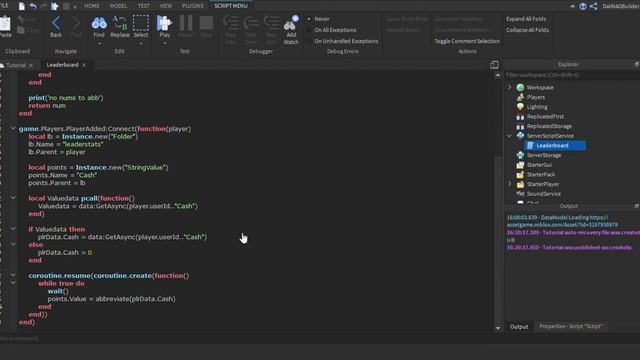Select ReplicatedStorage in the Explorer
This screenshot has height=360, width=640.
click(x=549, y=126)
